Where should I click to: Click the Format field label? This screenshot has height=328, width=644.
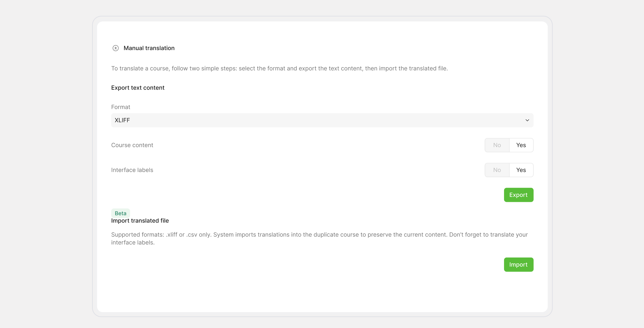point(121,107)
